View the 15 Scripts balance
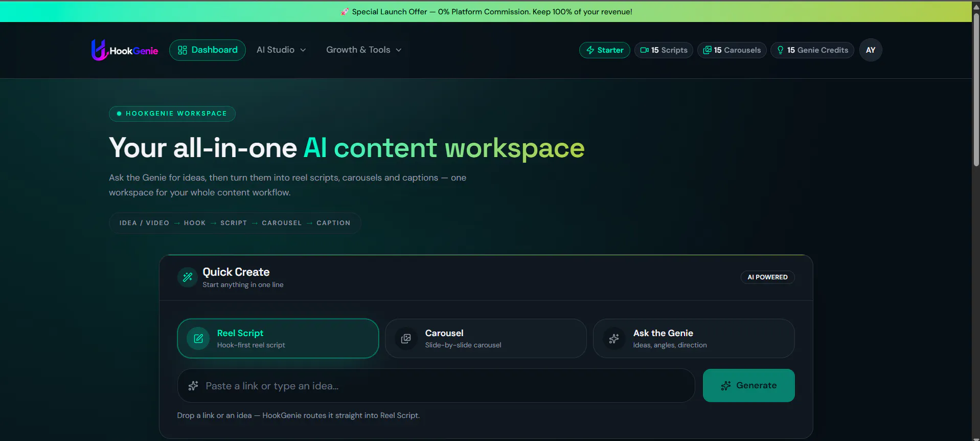 [664, 50]
